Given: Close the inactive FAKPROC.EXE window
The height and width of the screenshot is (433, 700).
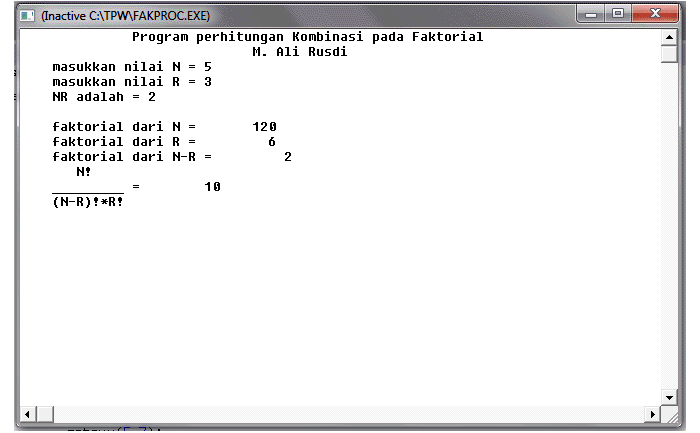Looking at the screenshot, I should [x=654, y=14].
